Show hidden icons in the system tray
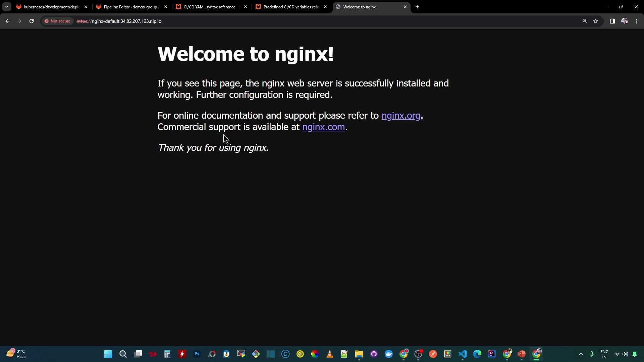This screenshot has height=362, width=644. pos(581,354)
